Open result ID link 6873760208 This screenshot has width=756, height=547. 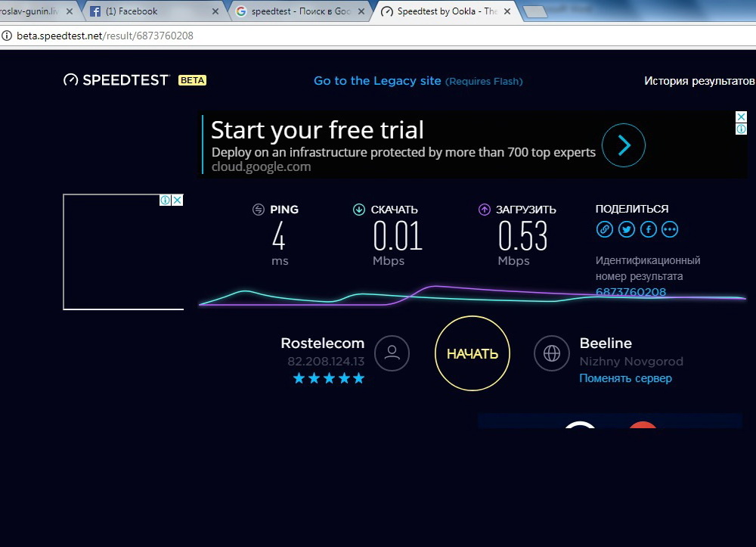[631, 292]
